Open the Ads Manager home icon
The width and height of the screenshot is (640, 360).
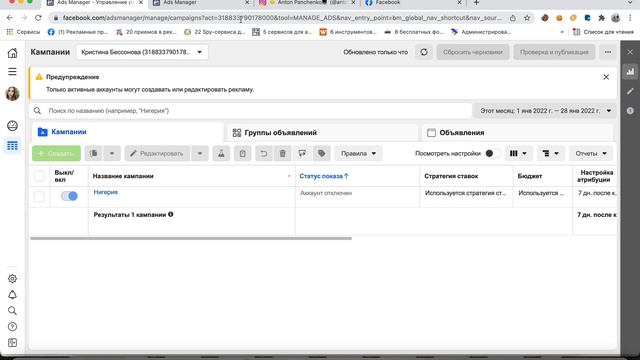13,53
